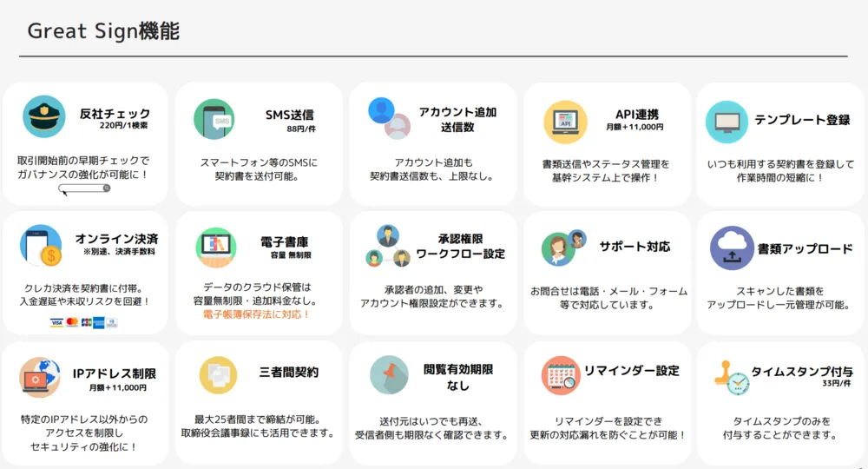Viewport: 868px width, 469px height.
Task: Click the smartphone SMS icon
Action: 214,119
